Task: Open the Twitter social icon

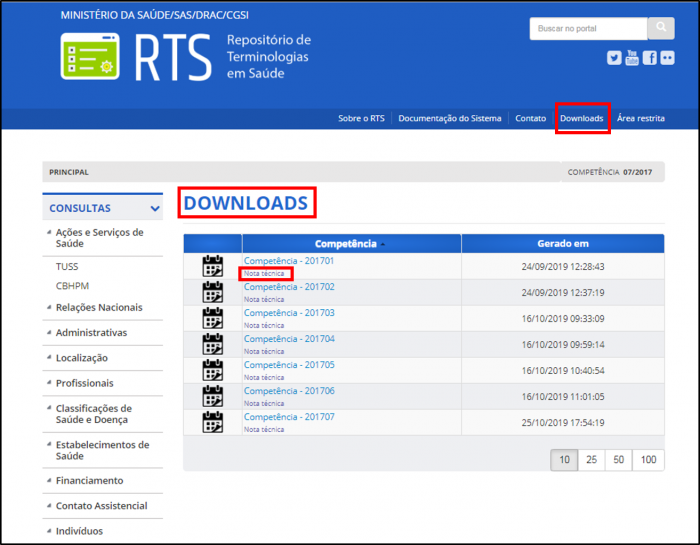Action: click(614, 58)
